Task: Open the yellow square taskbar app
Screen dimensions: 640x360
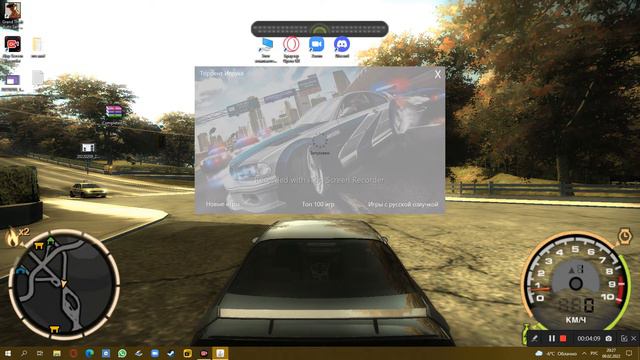Action: coord(187,353)
